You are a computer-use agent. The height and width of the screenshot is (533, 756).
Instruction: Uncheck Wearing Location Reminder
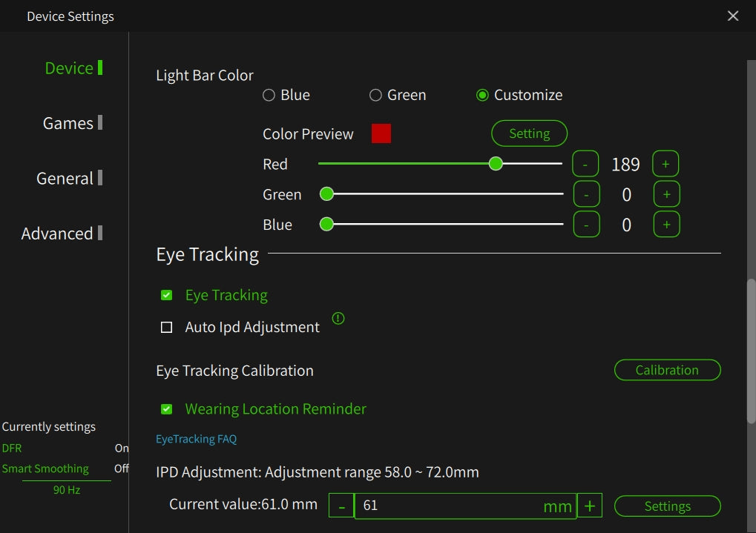(x=167, y=409)
